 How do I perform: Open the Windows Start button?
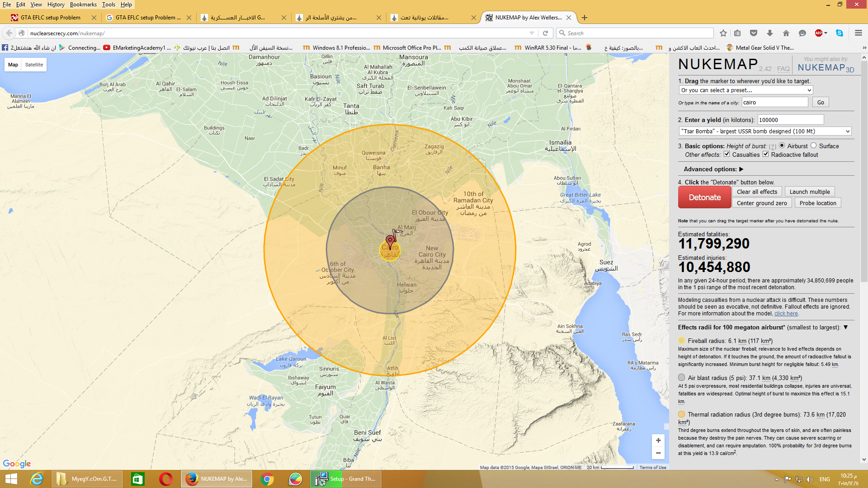click(11, 479)
